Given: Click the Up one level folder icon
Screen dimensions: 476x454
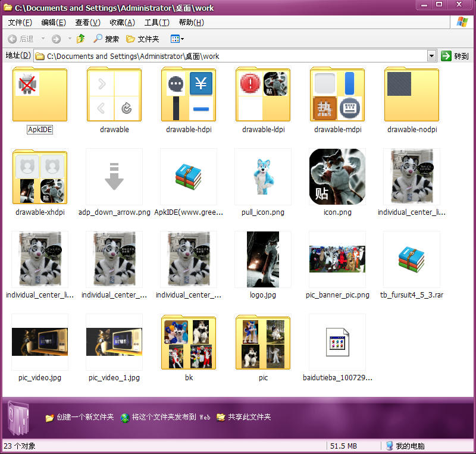Looking at the screenshot, I should tap(81, 39).
